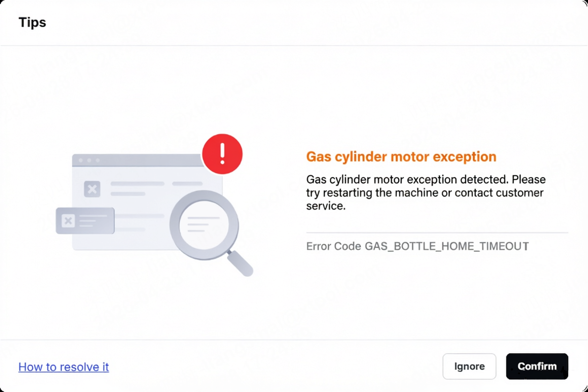This screenshot has width=588, height=392.
Task: Dismiss the error with the Ignore button
Action: [x=469, y=366]
